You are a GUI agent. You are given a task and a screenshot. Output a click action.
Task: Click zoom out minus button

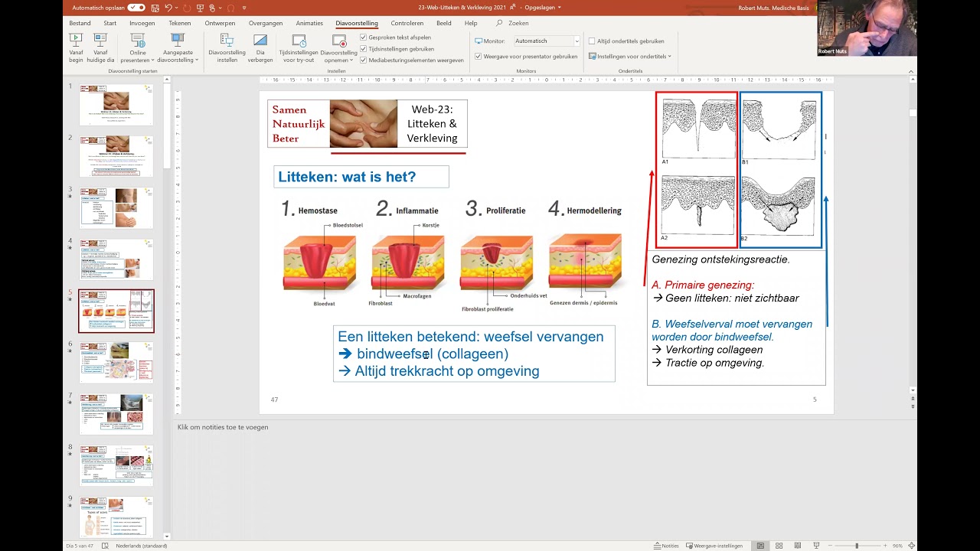(829, 546)
